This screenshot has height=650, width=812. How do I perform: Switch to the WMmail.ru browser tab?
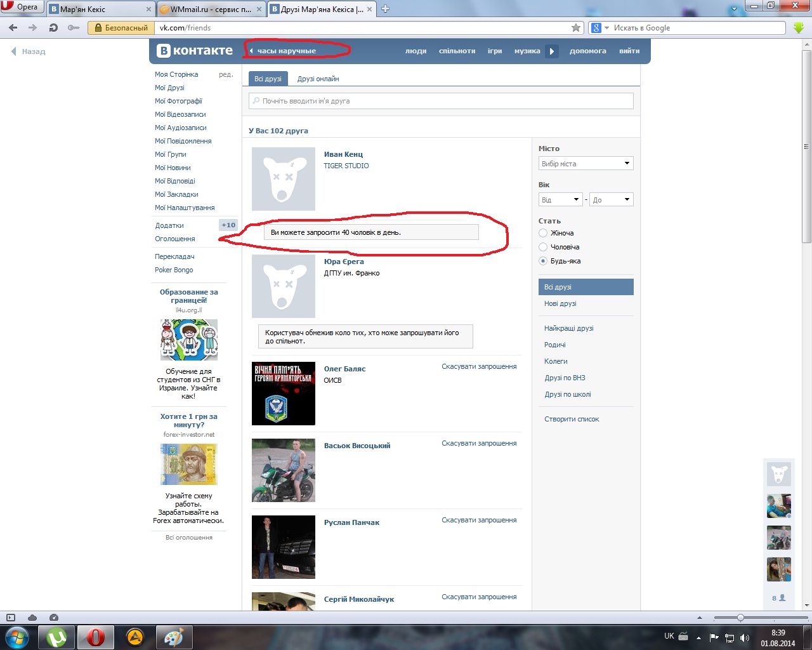point(211,9)
